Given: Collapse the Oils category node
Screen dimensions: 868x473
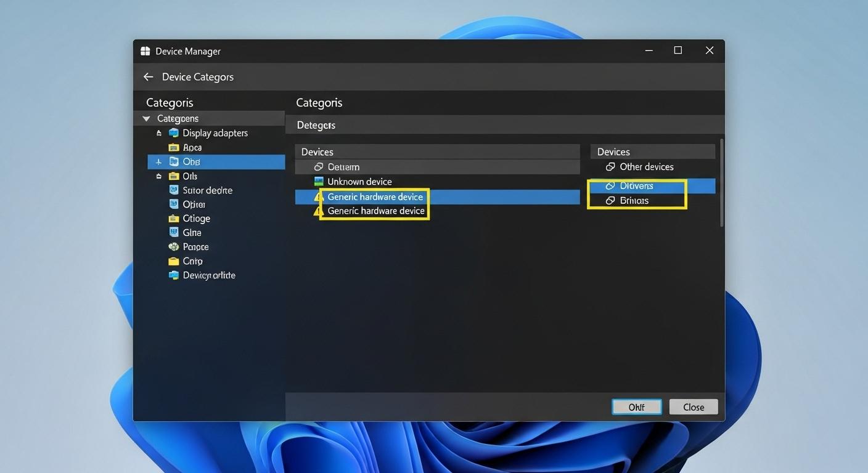Looking at the screenshot, I should pos(158,176).
